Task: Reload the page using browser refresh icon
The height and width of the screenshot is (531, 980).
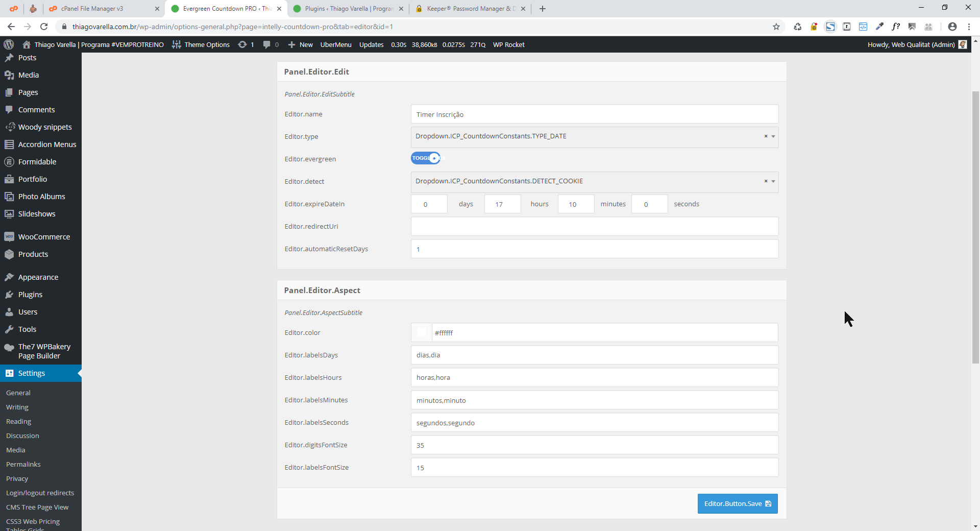Action: pos(44,27)
